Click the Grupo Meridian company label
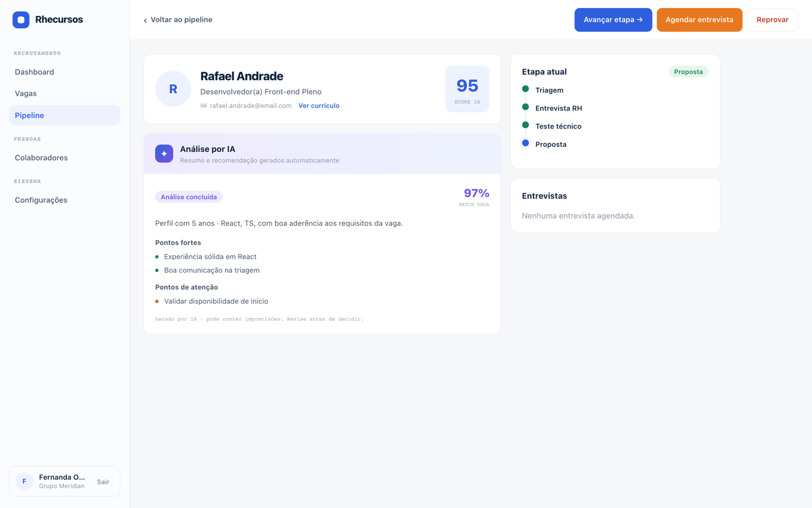Screen dimensions: 812x508 tap(62, 486)
